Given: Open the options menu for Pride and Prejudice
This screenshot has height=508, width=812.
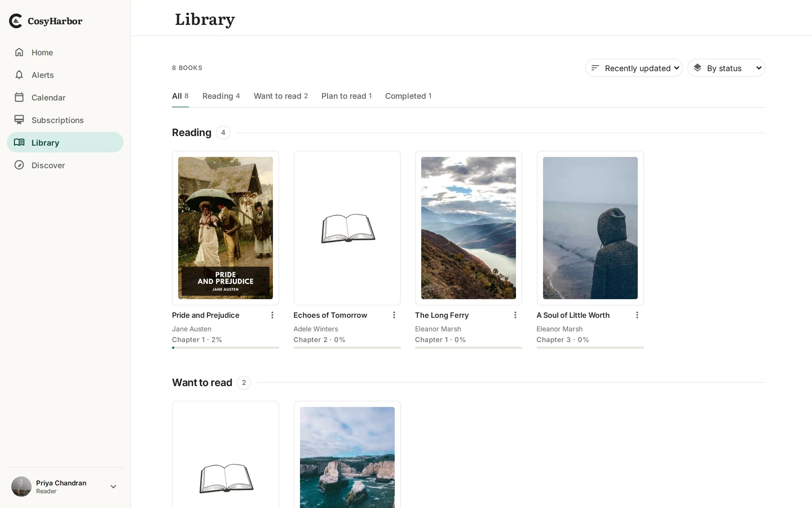Looking at the screenshot, I should point(272,315).
